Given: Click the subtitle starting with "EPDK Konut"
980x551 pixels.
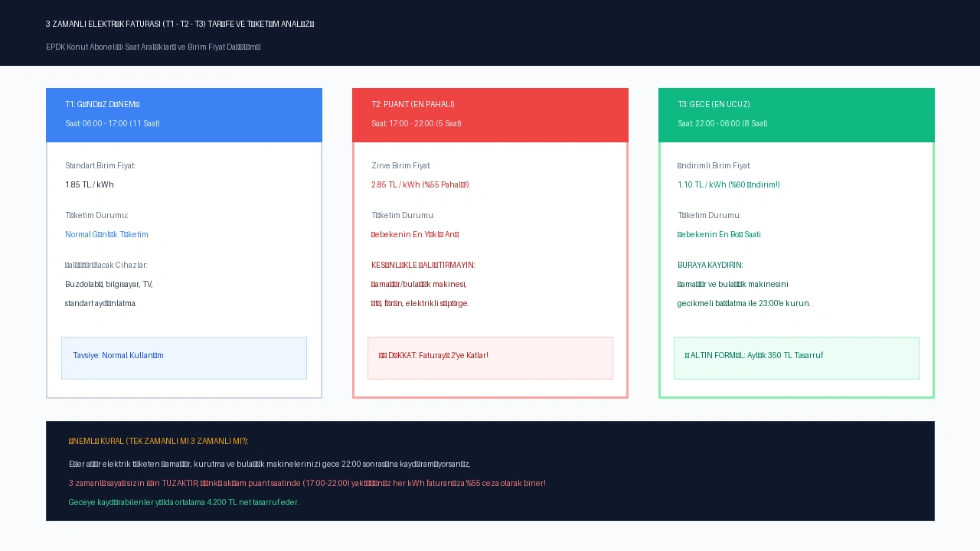Looking at the screenshot, I should click(153, 47).
